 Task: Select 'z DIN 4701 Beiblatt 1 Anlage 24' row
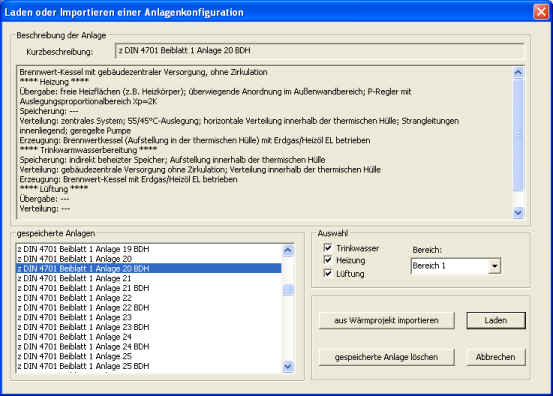click(x=149, y=337)
